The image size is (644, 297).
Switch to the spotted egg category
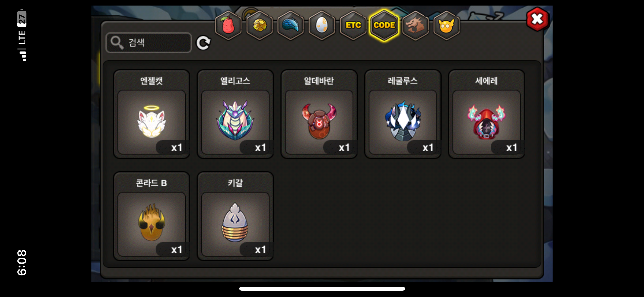322,25
